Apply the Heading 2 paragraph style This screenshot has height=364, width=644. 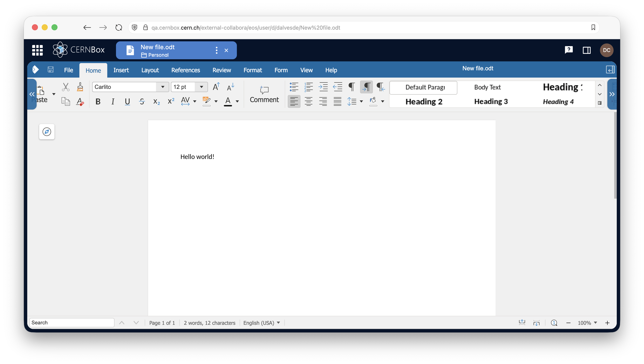[424, 101]
